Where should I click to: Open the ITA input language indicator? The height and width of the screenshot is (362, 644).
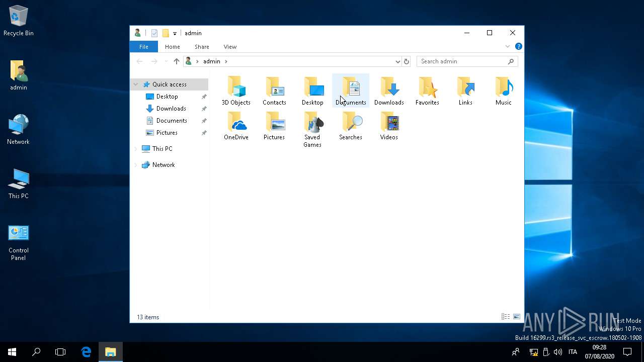click(573, 352)
